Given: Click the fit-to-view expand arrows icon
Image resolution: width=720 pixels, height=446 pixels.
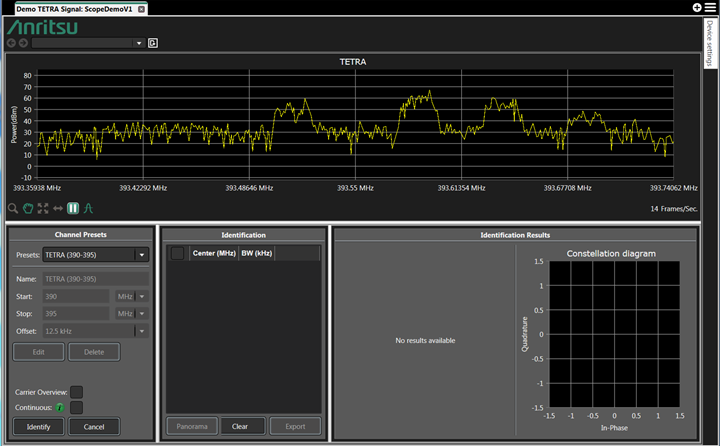Looking at the screenshot, I should click(x=43, y=209).
